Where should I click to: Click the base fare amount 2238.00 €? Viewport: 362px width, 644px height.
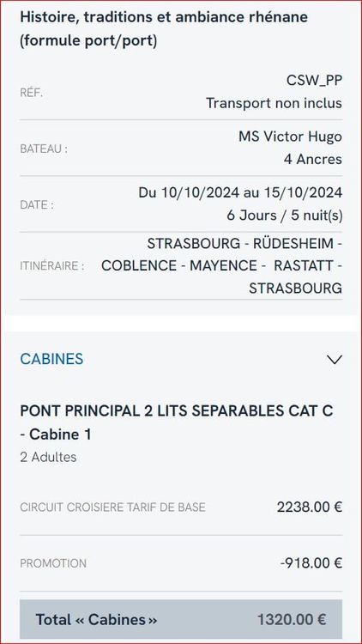click(x=310, y=507)
